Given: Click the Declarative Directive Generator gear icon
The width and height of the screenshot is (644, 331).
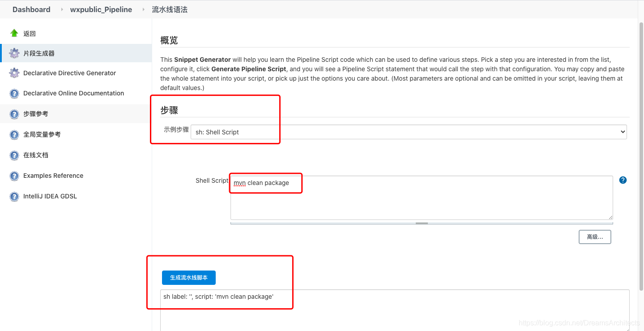Looking at the screenshot, I should (x=14, y=73).
